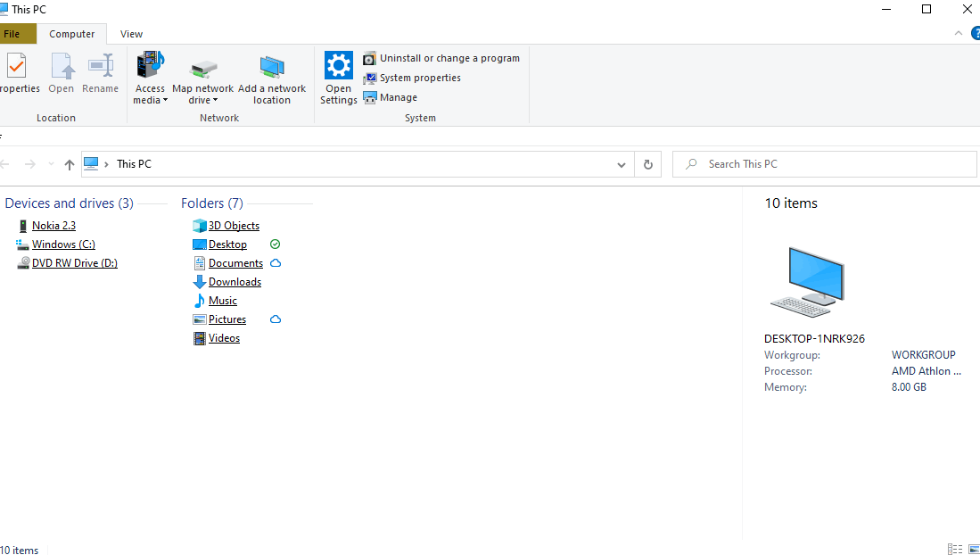The width and height of the screenshot is (980, 555).
Task: Switch to details view layout button
Action: [954, 550]
